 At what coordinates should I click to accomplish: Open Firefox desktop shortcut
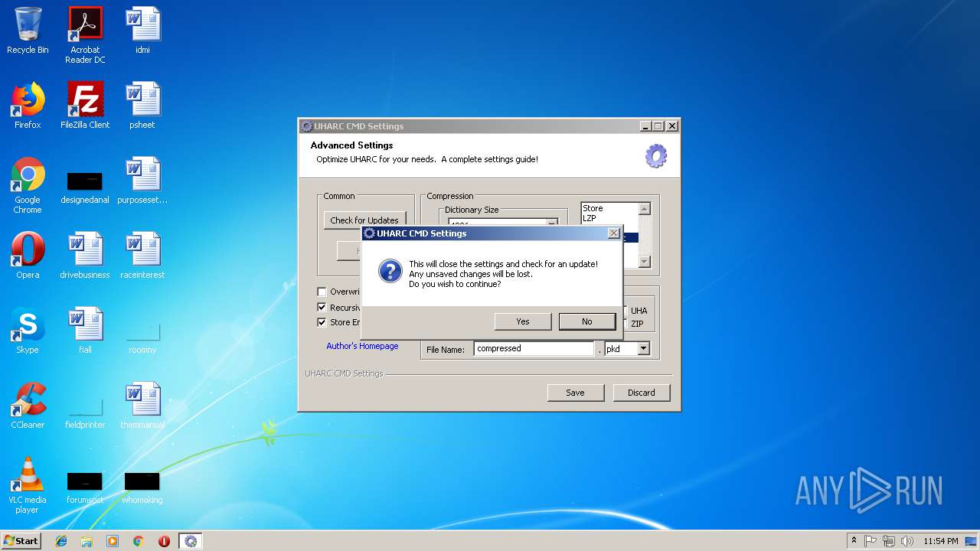(x=28, y=106)
